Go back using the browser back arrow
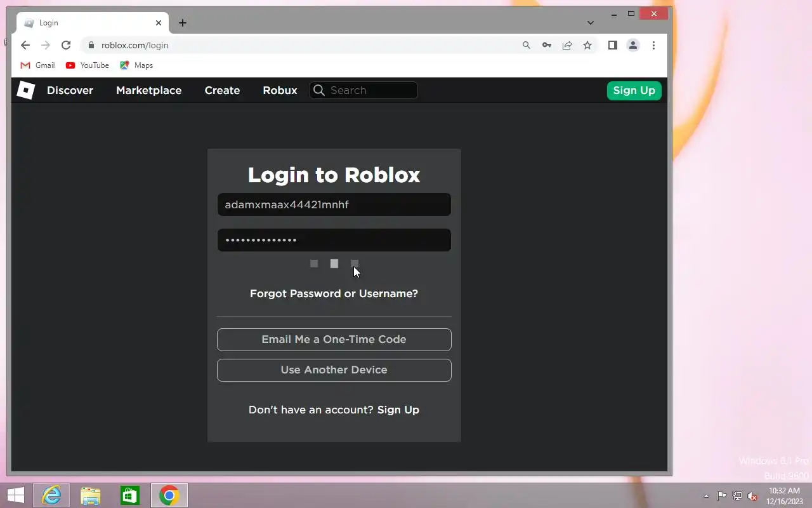This screenshot has width=812, height=508. pyautogui.click(x=25, y=45)
